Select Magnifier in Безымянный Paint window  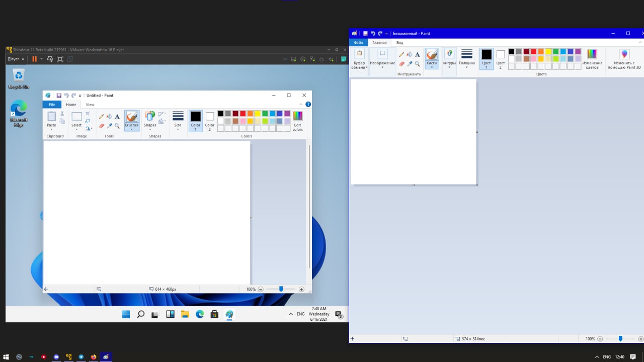coord(417,64)
